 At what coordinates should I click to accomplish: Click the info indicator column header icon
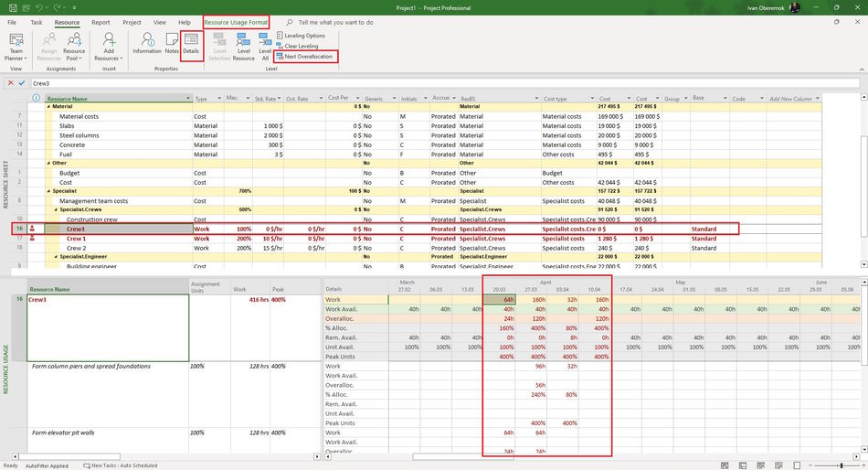coord(36,98)
